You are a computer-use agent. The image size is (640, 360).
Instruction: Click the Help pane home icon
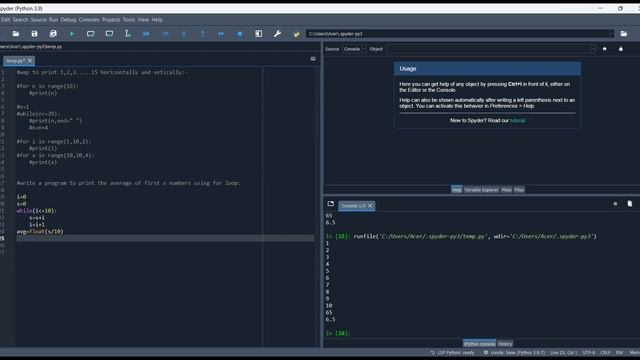click(x=604, y=49)
